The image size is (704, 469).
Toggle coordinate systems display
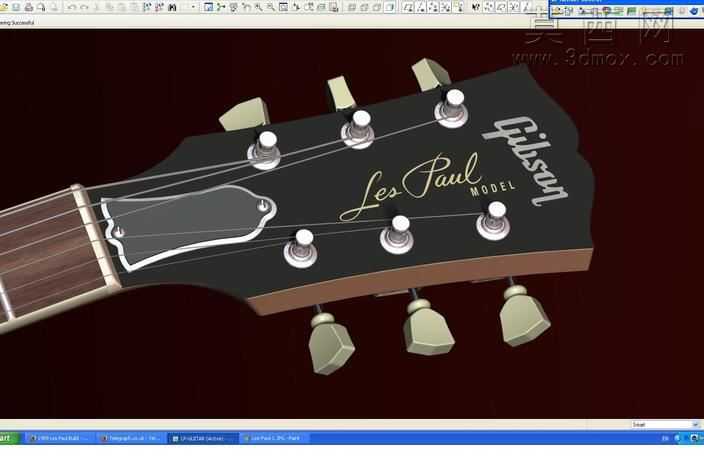pos(445,7)
